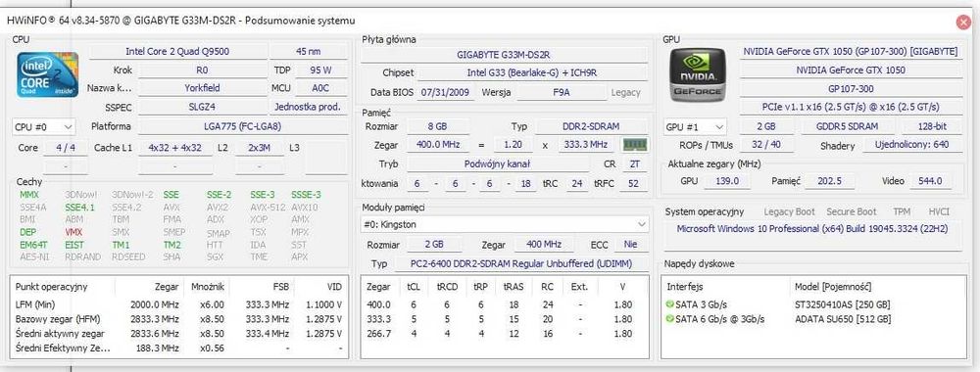Click the Średni aktywny zegar row
Image resolution: width=980 pixels, height=372 pixels.
[178, 333]
